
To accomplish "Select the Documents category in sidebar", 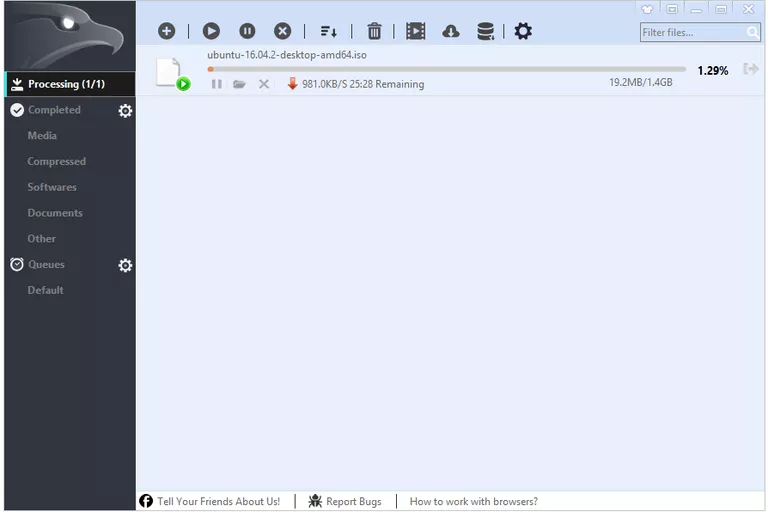I will tap(55, 213).
